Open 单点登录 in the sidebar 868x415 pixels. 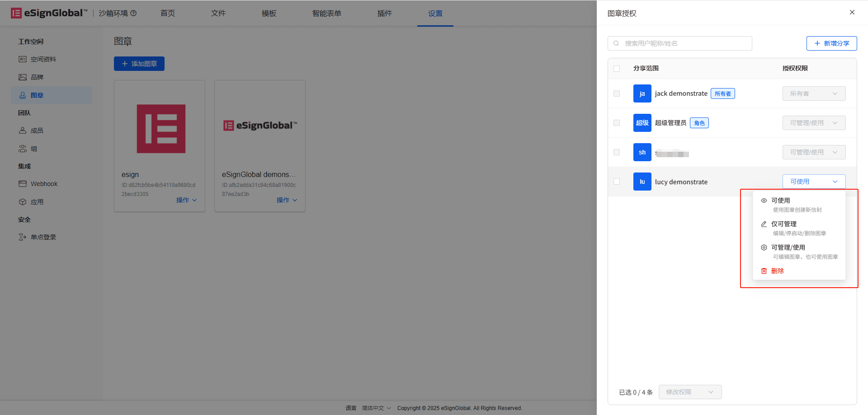[52, 237]
